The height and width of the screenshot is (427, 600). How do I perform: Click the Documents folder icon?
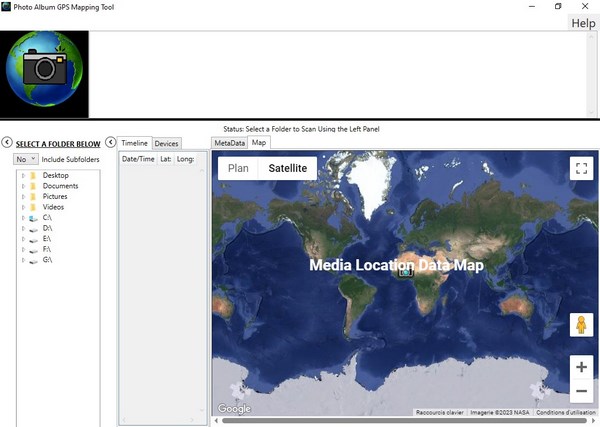pos(33,186)
